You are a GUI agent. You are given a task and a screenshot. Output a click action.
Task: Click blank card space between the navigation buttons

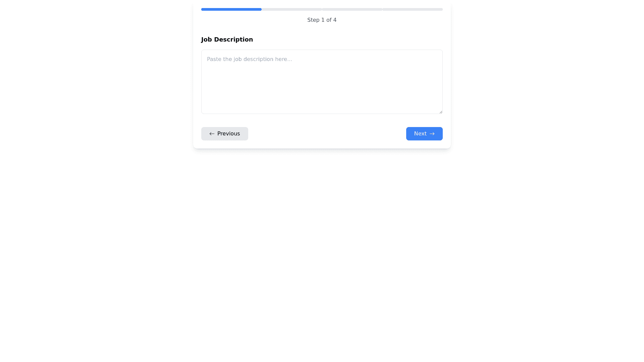[x=327, y=134]
